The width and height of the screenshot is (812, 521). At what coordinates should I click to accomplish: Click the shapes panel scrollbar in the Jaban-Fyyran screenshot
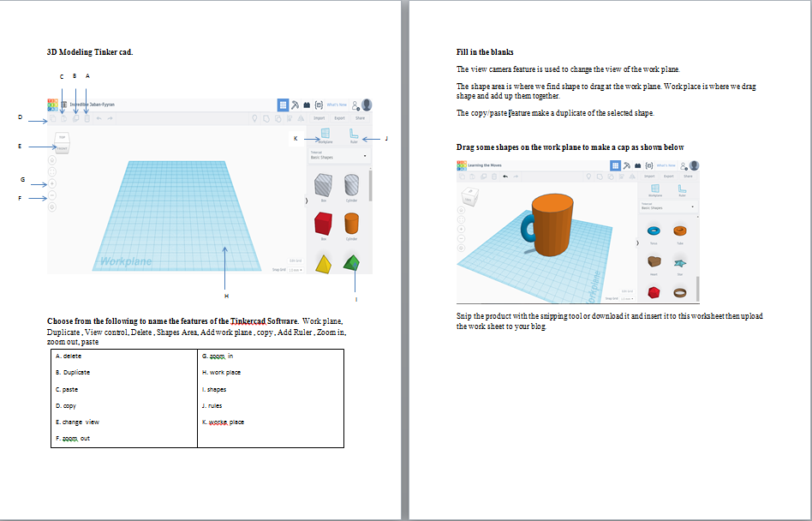[x=370, y=185]
